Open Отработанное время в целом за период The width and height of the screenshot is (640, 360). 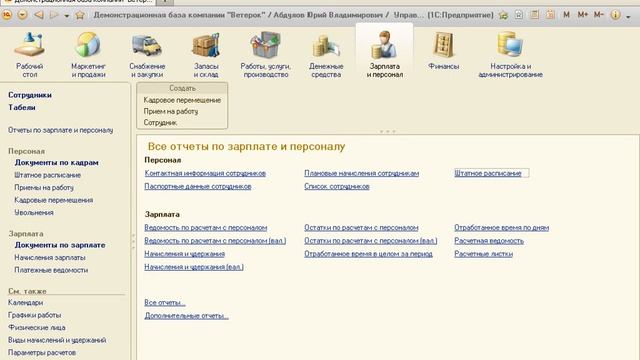[x=368, y=254]
